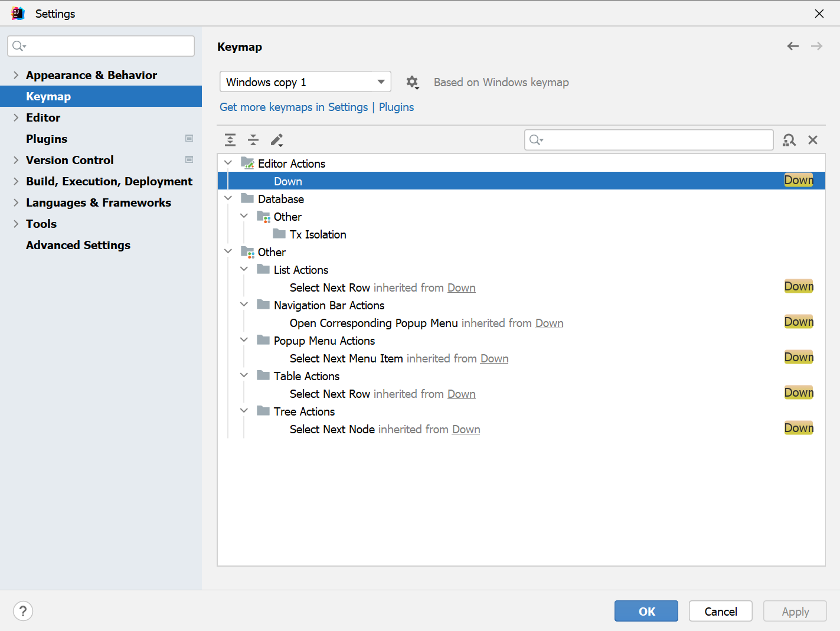Image resolution: width=840 pixels, height=631 pixels.
Task: Click the IntelliJ logo in title bar
Action: pyautogui.click(x=18, y=13)
